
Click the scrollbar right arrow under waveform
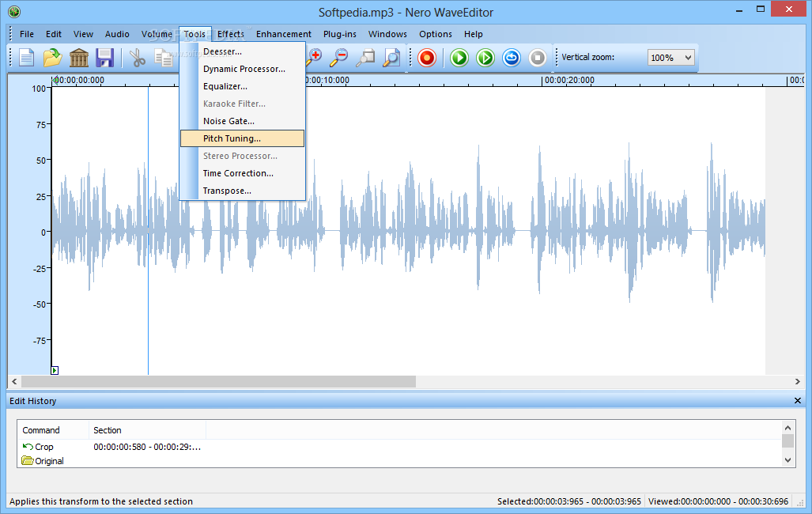click(x=798, y=381)
